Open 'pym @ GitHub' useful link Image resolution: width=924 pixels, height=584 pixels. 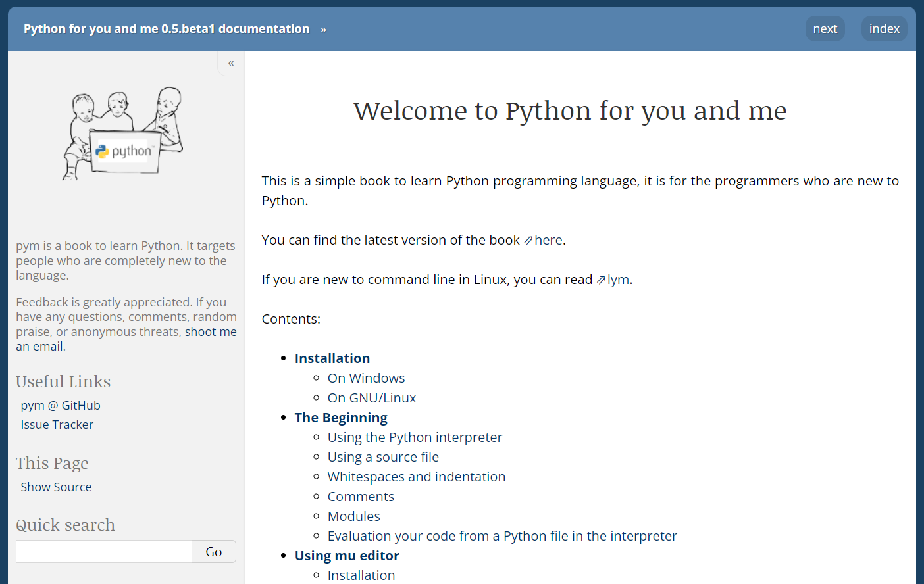click(61, 406)
